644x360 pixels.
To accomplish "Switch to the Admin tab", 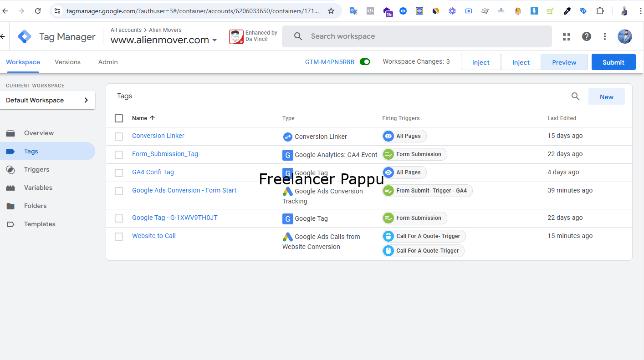I will point(108,62).
